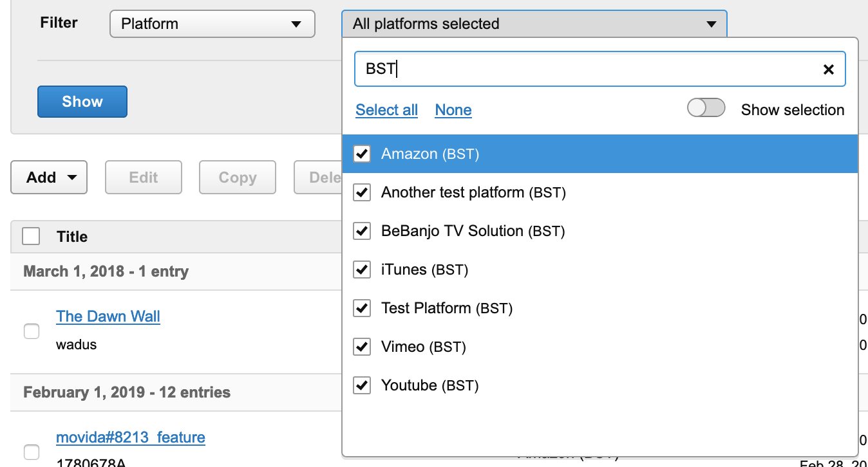This screenshot has height=467, width=868.
Task: Toggle the Show selection switch
Action: (706, 108)
